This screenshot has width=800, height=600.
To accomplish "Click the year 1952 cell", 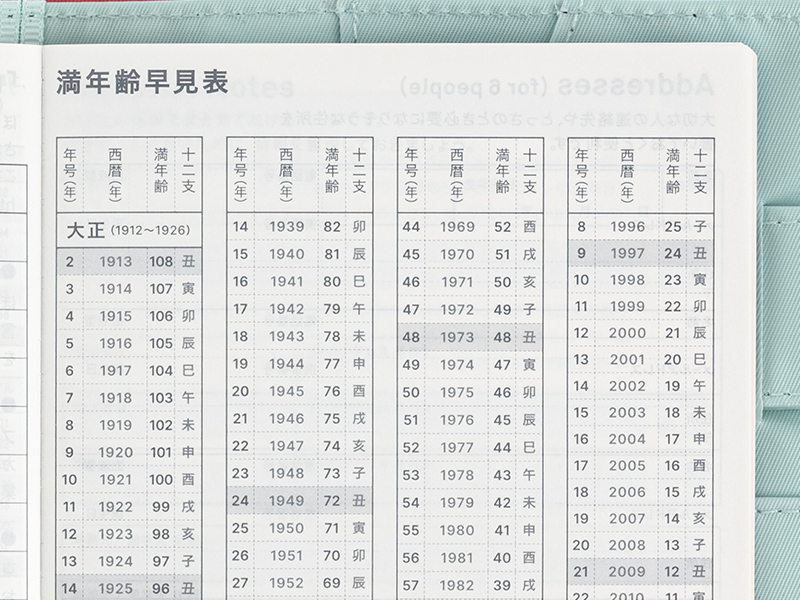I will 287,582.
